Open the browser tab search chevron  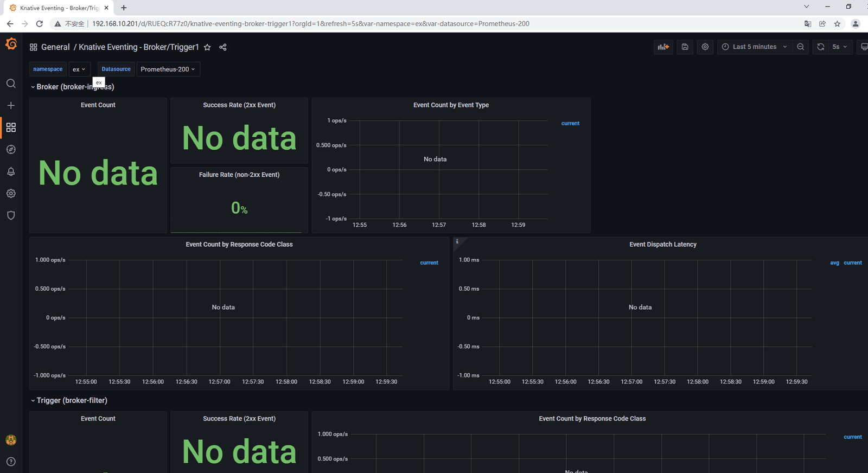pyautogui.click(x=807, y=7)
